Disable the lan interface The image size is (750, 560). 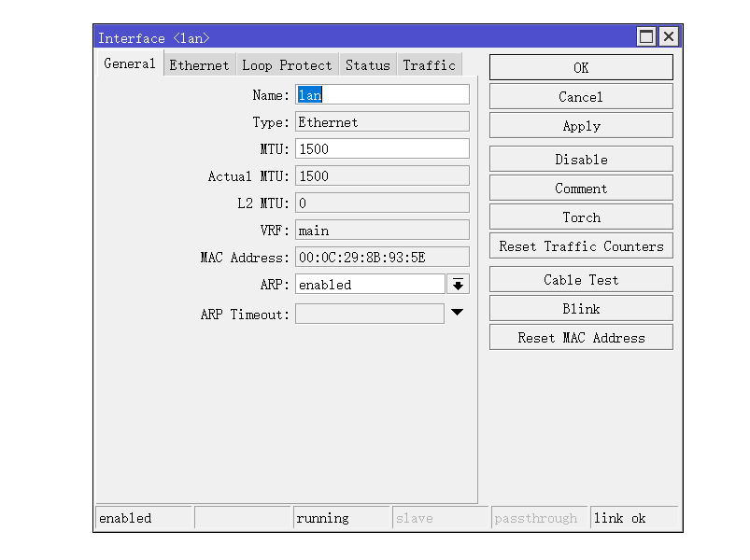point(581,160)
